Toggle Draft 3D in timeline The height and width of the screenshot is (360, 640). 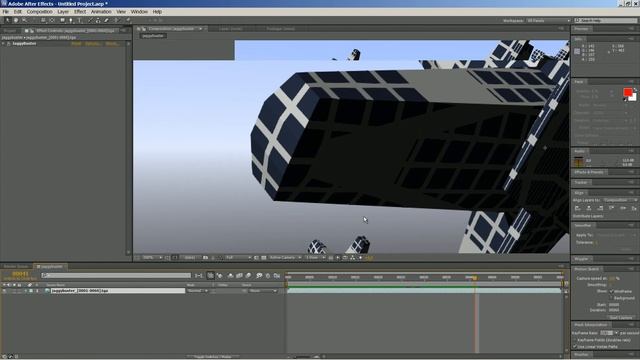220,276
